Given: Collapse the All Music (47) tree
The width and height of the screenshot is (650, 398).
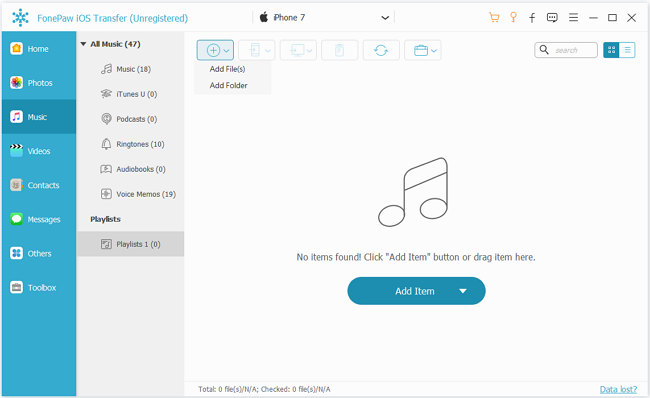Looking at the screenshot, I should coord(83,44).
